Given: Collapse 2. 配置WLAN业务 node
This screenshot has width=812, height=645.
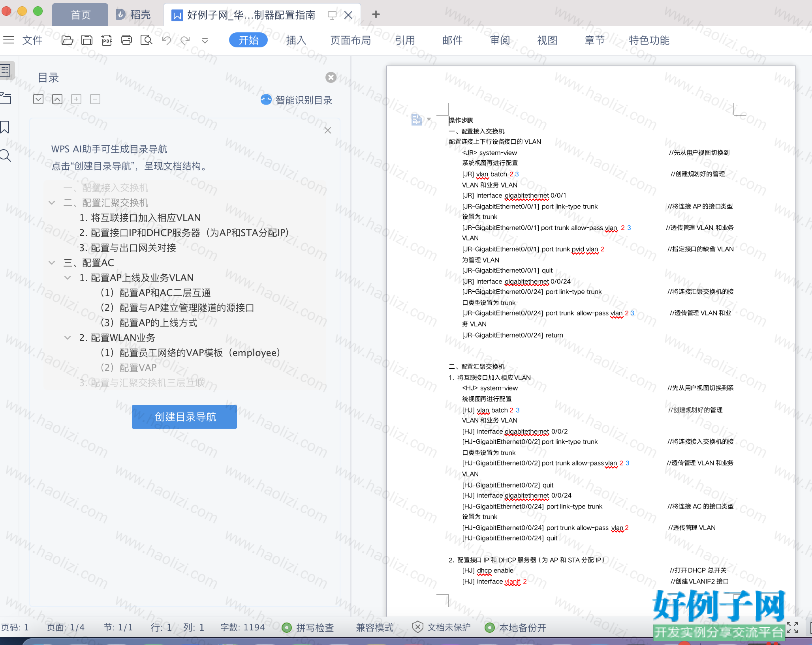Looking at the screenshot, I should click(x=68, y=338).
